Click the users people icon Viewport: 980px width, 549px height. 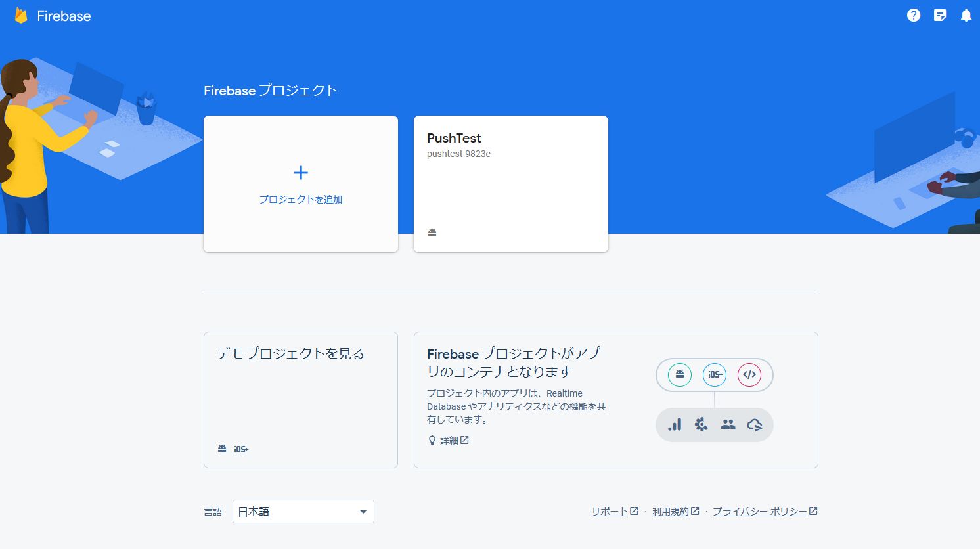[x=728, y=425]
